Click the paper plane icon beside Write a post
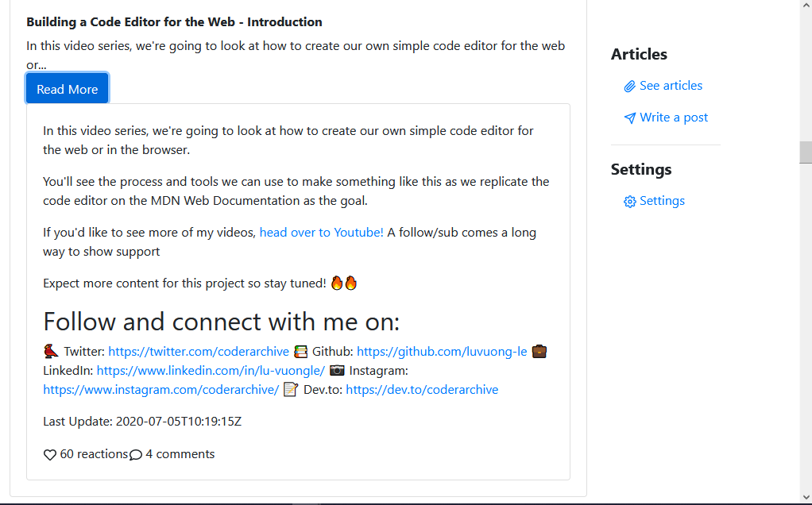812x505 pixels. [x=630, y=118]
